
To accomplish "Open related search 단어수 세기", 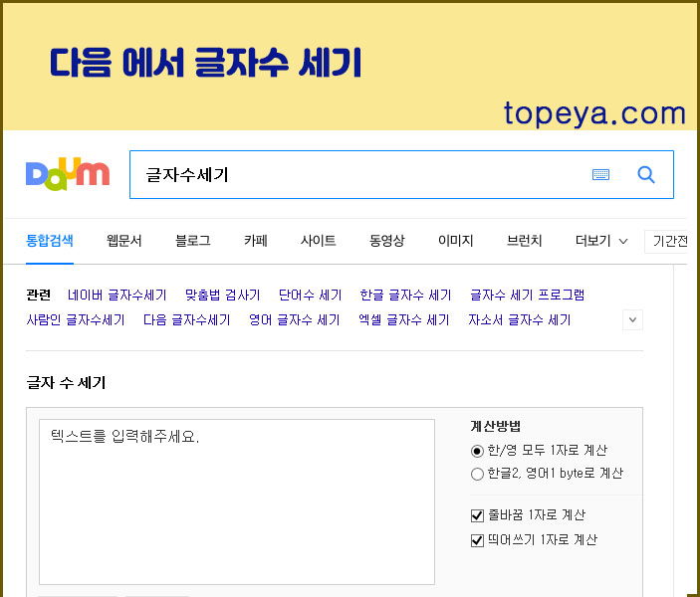I will pos(311,295).
